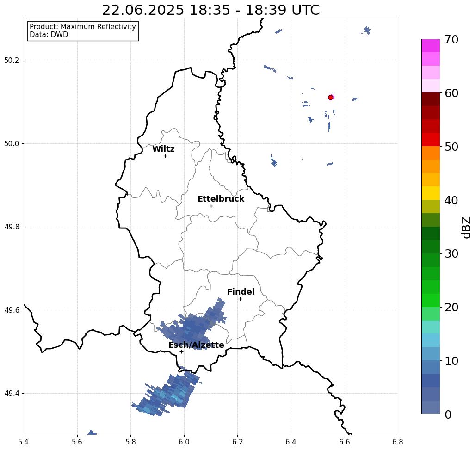Click the 5.4 longitude tick label
The height and width of the screenshot is (450, 476).
coord(24,442)
